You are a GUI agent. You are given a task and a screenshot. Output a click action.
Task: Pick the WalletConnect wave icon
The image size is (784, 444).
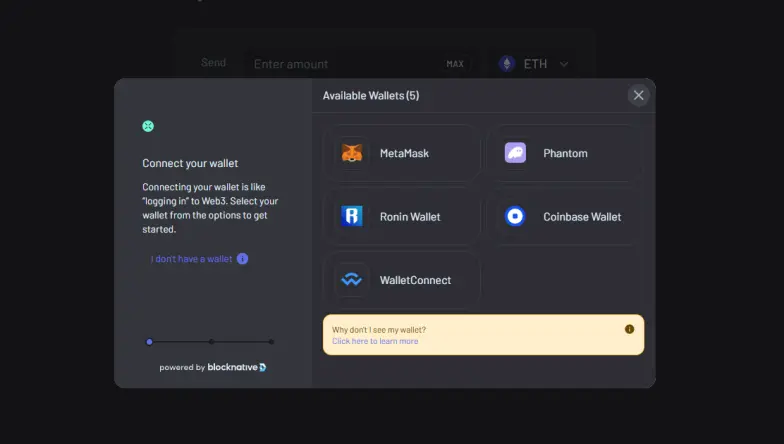click(352, 280)
